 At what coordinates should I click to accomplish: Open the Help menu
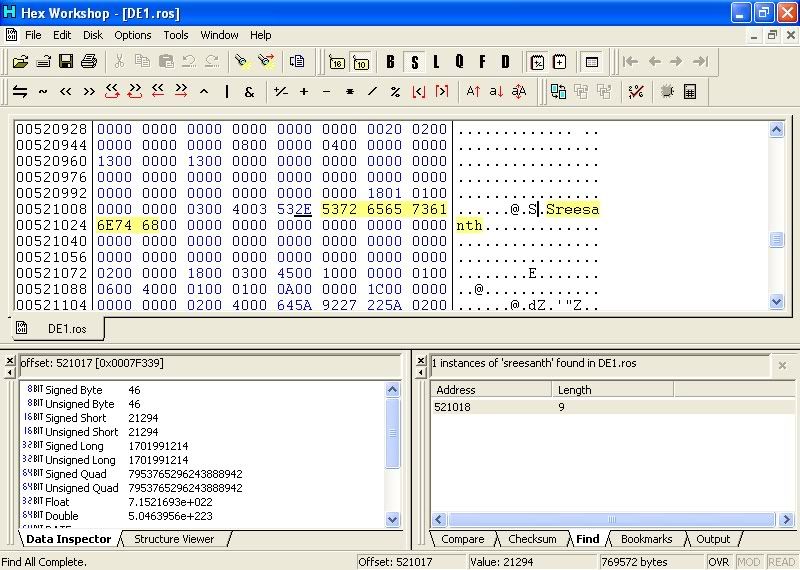tap(261, 35)
